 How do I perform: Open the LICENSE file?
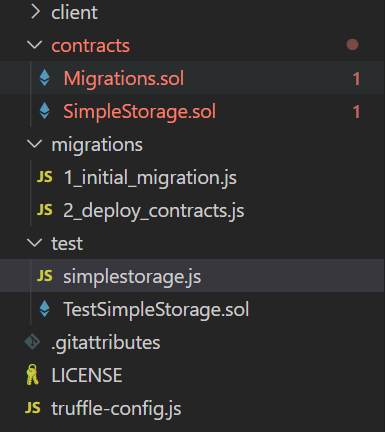(87, 375)
